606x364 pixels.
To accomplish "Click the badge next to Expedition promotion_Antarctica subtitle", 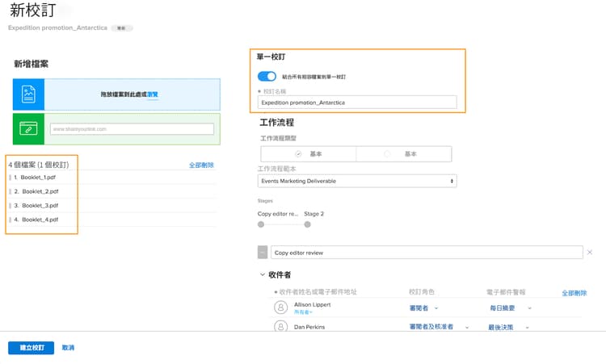I will [x=122, y=27].
